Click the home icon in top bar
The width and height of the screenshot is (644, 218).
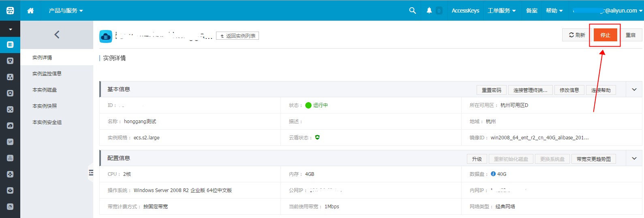(30, 11)
